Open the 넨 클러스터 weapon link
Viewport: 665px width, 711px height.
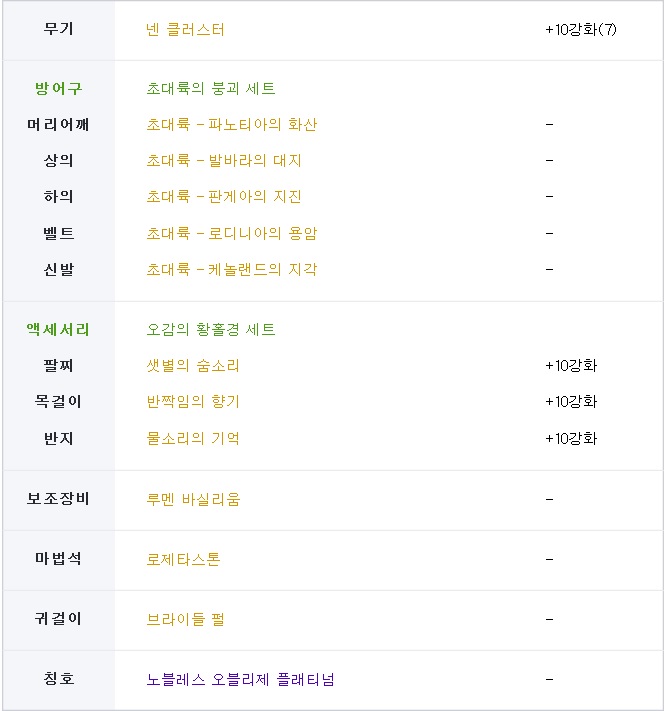185,30
